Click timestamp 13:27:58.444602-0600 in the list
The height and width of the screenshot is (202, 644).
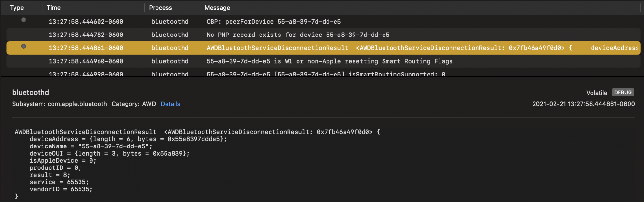[86, 22]
